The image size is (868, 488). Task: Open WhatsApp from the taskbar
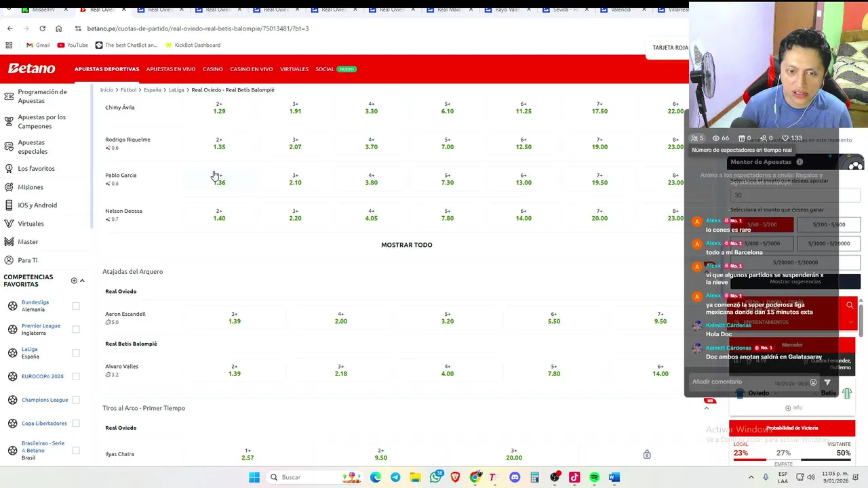point(435,477)
